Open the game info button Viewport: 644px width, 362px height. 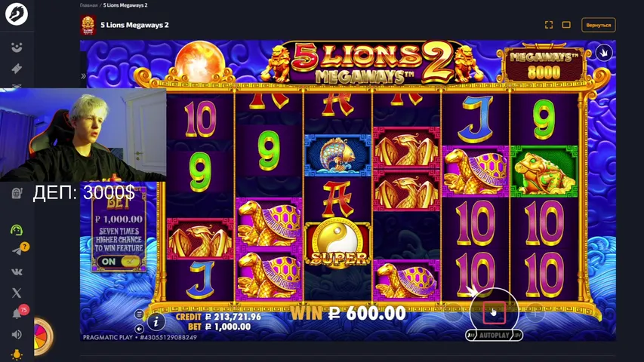[x=156, y=322]
